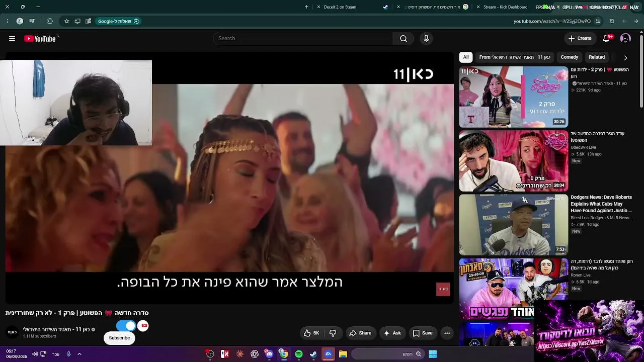
Task: Open the 30:26 פרק 2 video thumbnail
Action: point(514,97)
